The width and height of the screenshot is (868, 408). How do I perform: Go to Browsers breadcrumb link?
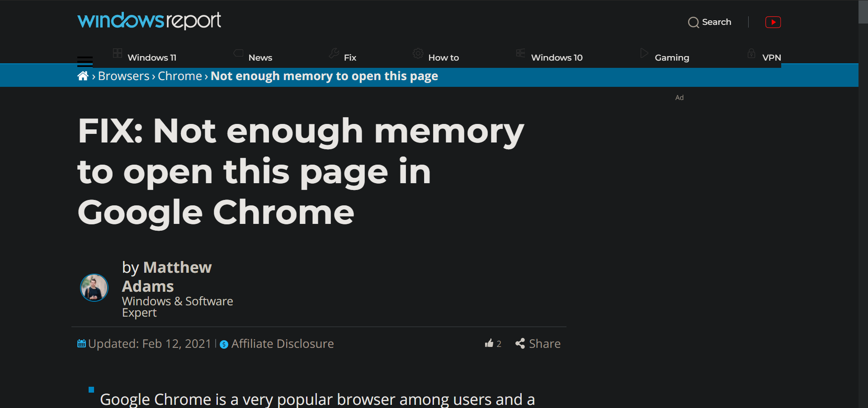(123, 76)
